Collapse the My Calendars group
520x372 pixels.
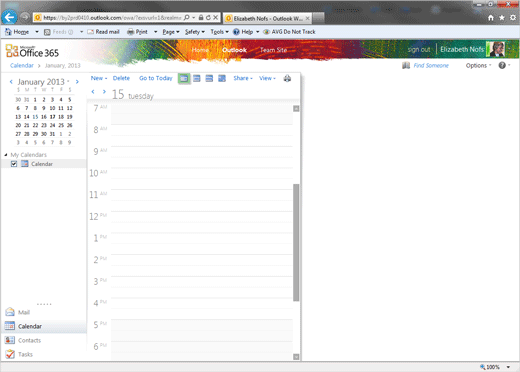[x=6, y=155]
